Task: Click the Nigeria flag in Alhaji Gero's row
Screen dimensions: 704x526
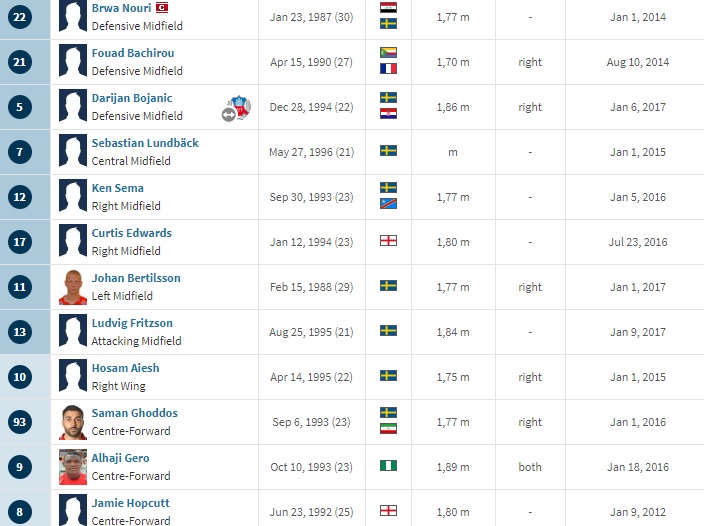Action: [389, 466]
